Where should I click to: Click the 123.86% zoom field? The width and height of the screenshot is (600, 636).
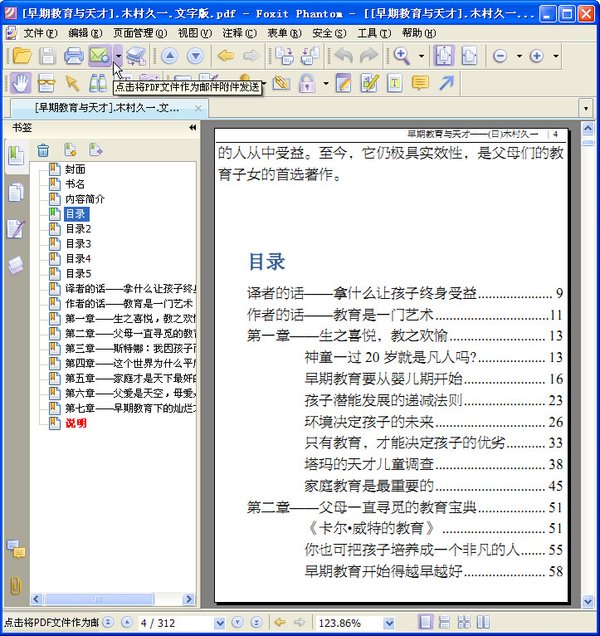(x=350, y=623)
